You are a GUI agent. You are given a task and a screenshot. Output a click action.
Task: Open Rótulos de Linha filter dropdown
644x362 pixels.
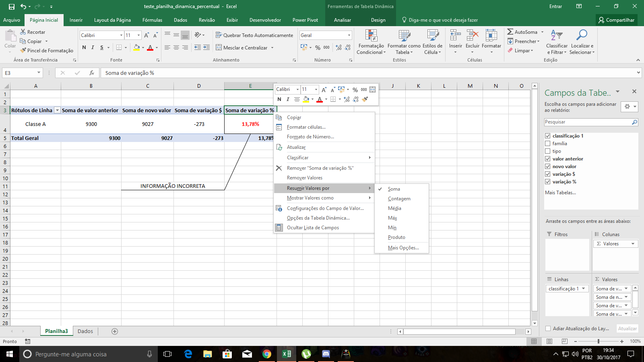tap(57, 110)
